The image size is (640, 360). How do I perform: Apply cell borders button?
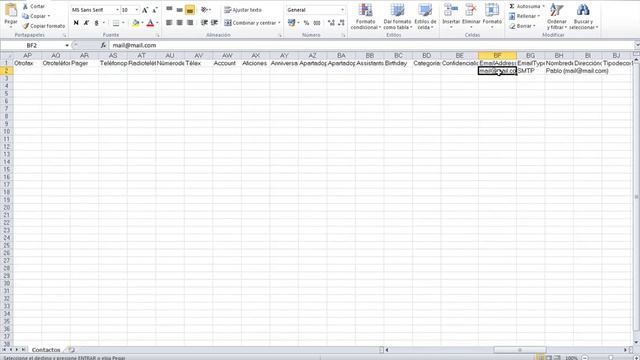[116, 23]
